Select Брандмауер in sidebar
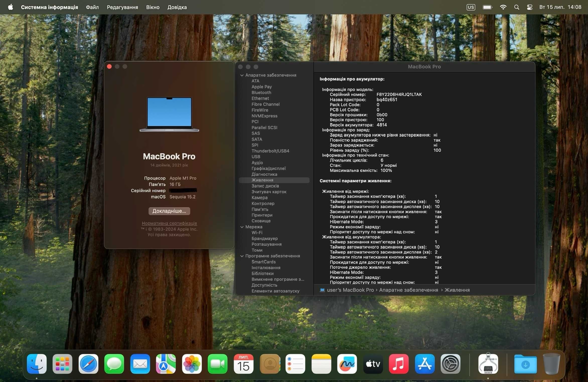 pos(264,238)
